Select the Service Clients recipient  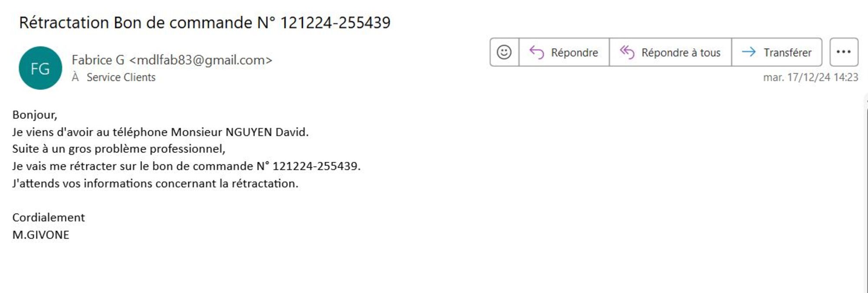point(121,77)
